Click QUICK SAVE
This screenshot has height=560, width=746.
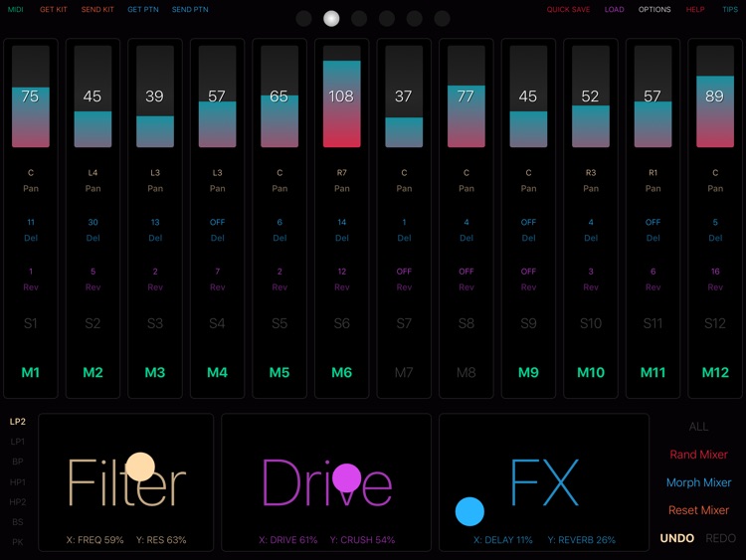point(568,9)
